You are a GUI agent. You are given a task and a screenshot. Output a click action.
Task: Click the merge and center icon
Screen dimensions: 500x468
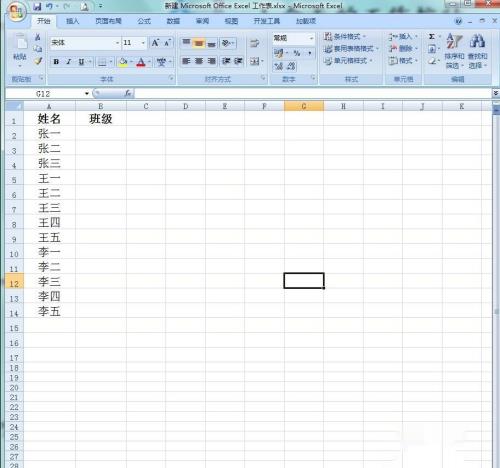pos(255,61)
